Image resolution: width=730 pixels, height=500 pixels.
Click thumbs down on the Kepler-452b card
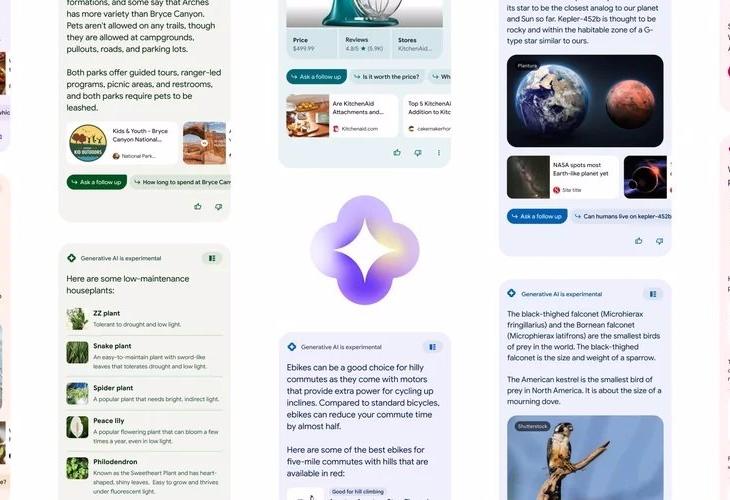coord(659,241)
